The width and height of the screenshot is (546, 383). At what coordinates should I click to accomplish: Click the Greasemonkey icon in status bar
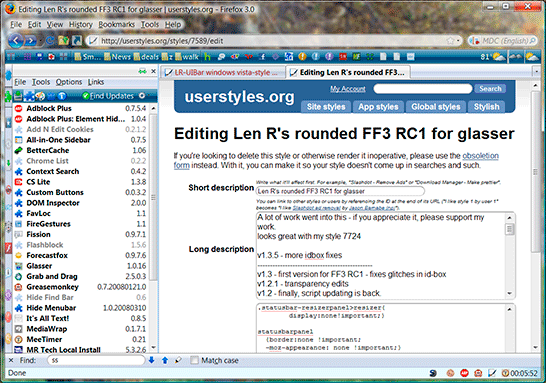(478, 373)
